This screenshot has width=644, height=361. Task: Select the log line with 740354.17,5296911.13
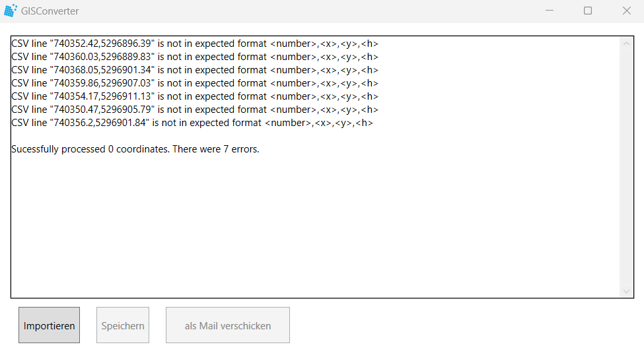coord(195,96)
